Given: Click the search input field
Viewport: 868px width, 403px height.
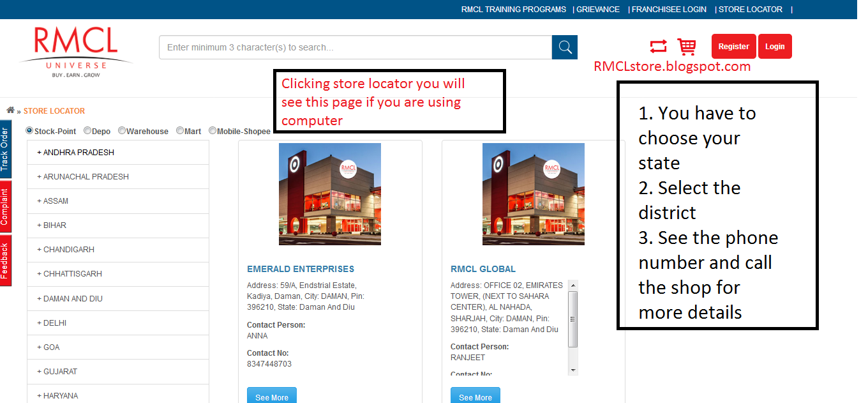Looking at the screenshot, I should coord(355,47).
